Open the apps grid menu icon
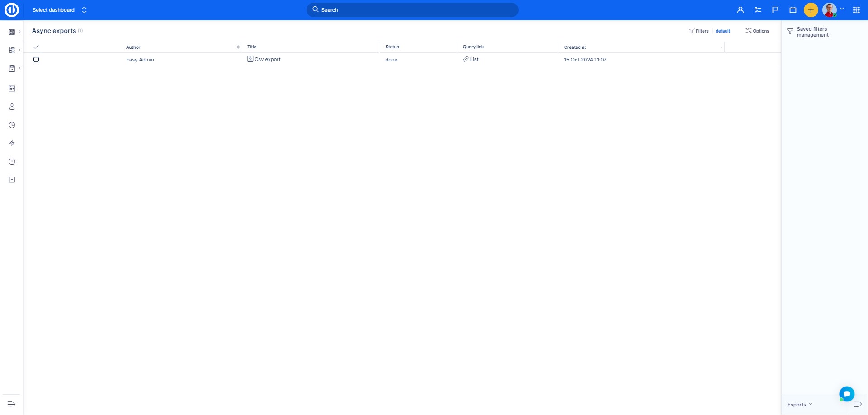The image size is (868, 415). coord(856,10)
